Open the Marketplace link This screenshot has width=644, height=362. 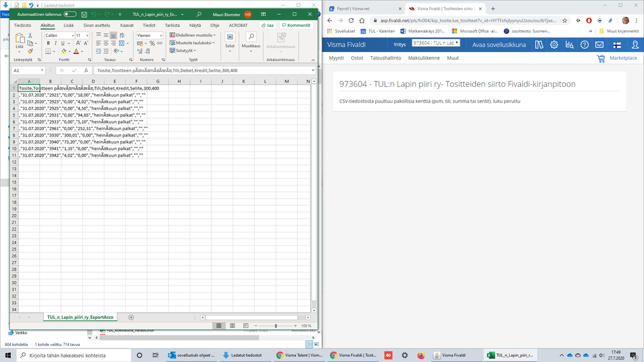(623, 58)
